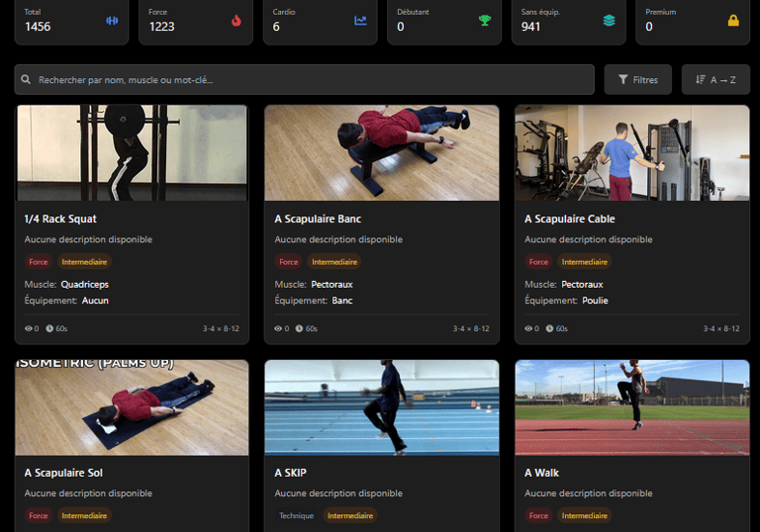Click the trophy icon in Débutant card

pos(485,21)
